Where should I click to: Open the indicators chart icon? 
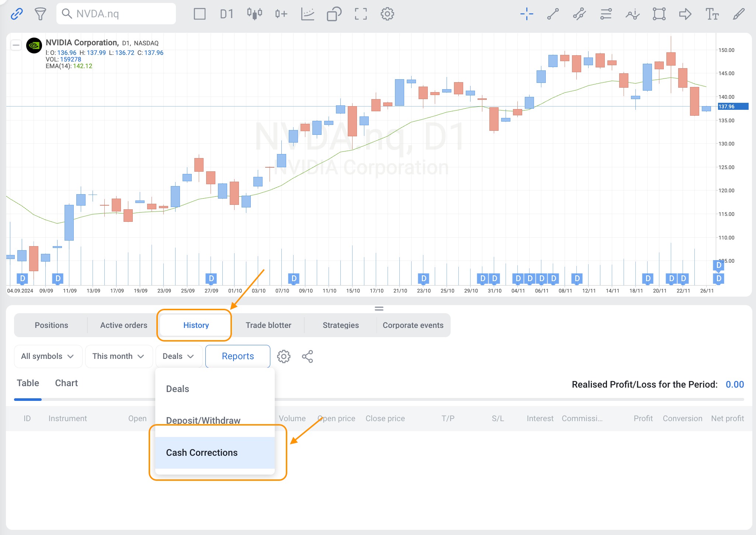coord(308,14)
